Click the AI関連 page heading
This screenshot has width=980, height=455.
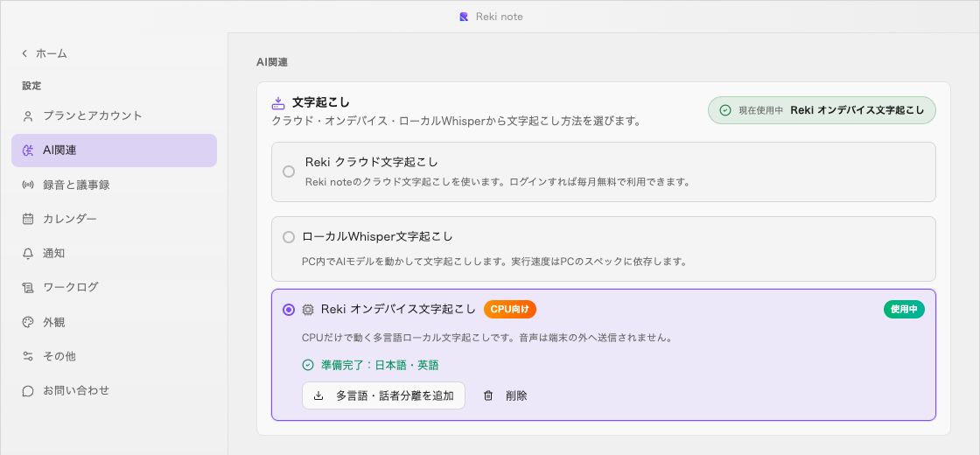point(272,62)
